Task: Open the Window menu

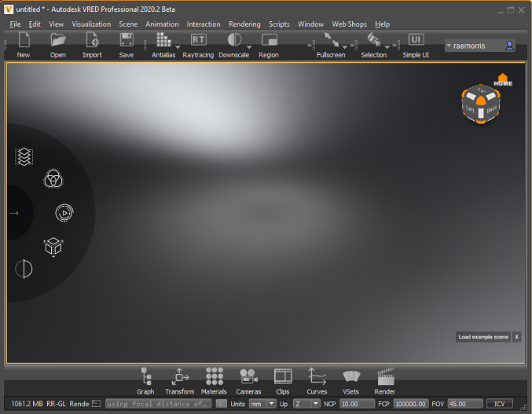Action: (310, 24)
